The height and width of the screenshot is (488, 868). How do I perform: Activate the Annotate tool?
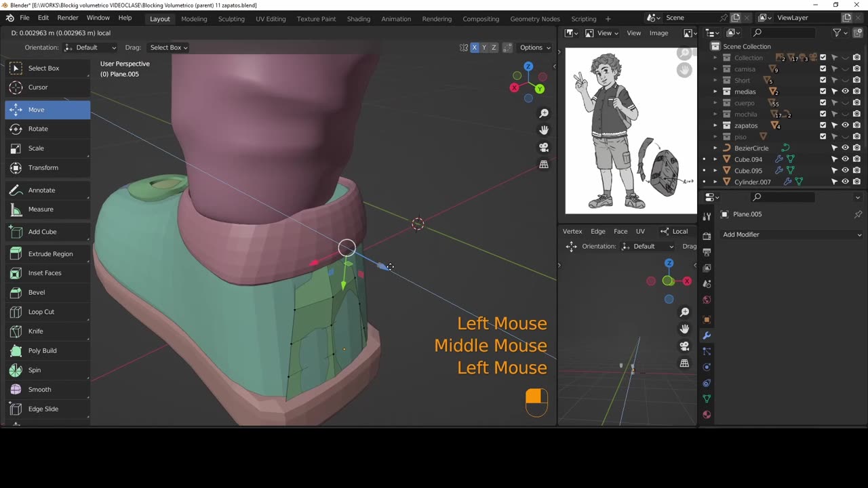coord(47,190)
